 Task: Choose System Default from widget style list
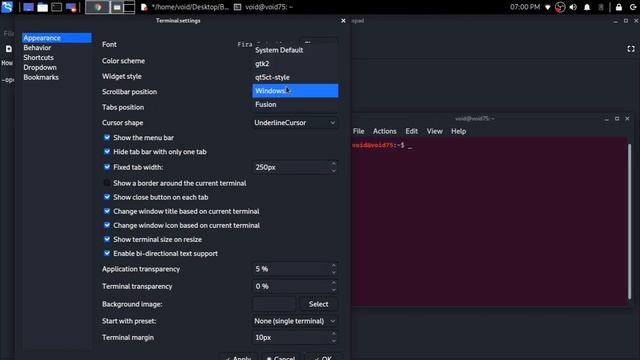pos(295,50)
